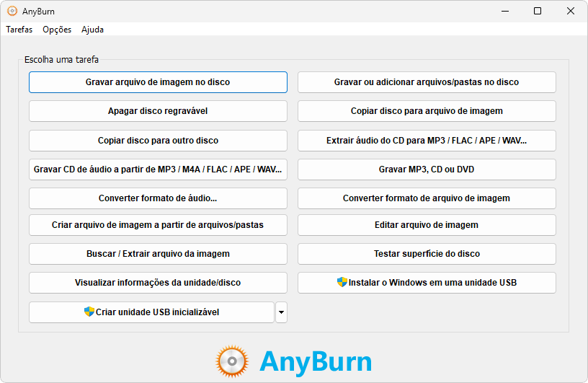The width and height of the screenshot is (588, 383).
Task: Select Editar arquivo de imagem
Action: (x=427, y=225)
